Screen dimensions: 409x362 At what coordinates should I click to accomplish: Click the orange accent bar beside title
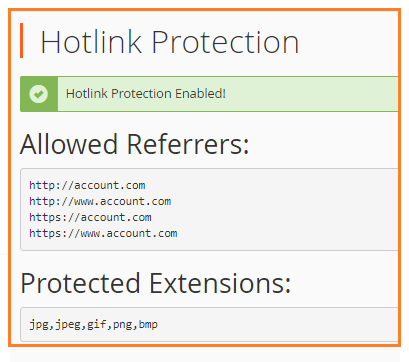pyautogui.click(x=22, y=40)
